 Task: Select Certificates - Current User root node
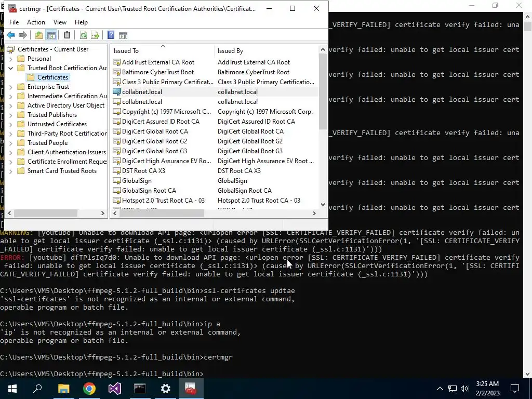click(x=53, y=49)
